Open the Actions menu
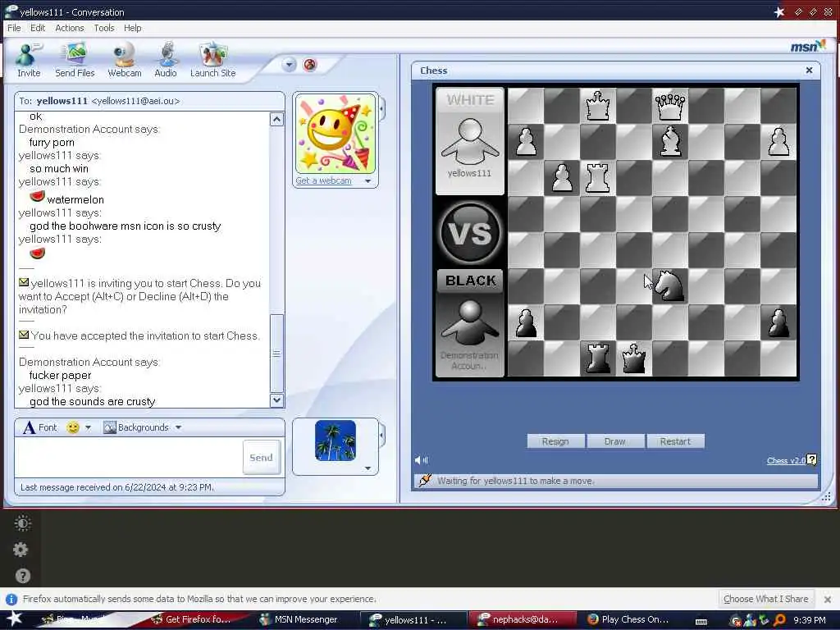The width and height of the screenshot is (840, 630). (70, 28)
